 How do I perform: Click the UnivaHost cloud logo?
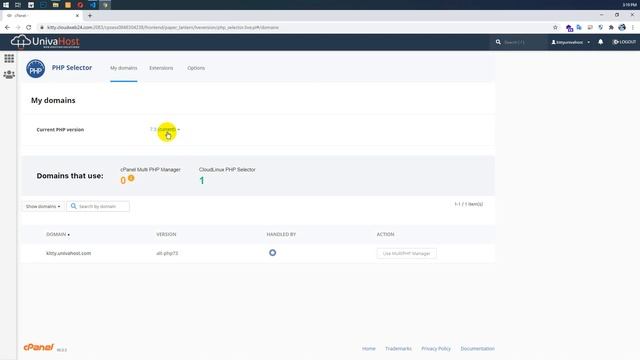(x=45, y=42)
